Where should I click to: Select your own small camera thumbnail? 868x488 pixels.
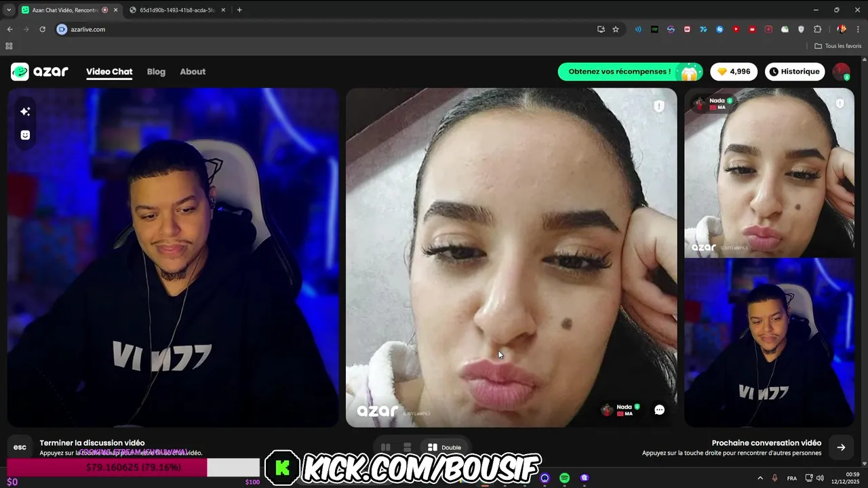pyautogui.click(x=769, y=342)
